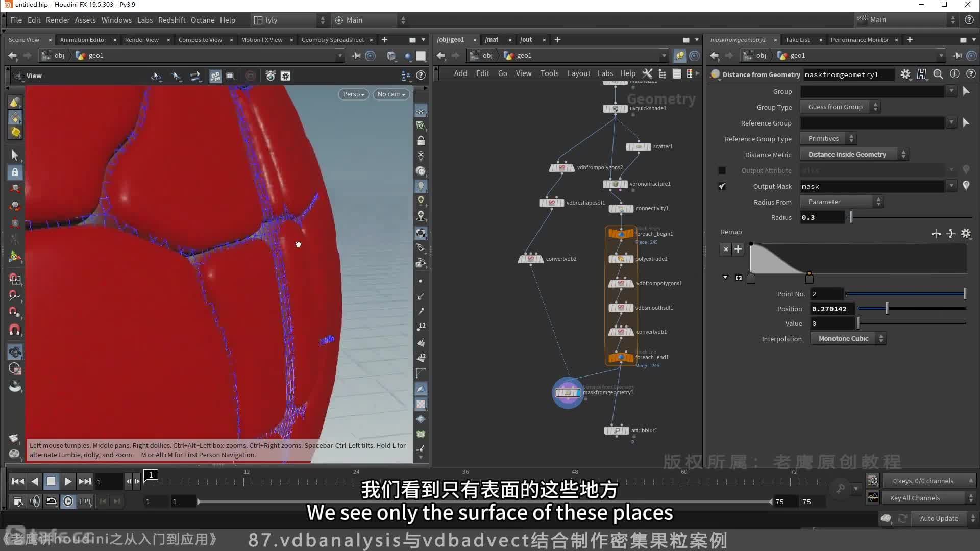Open the /mat network tab
980x551 pixels.
pyautogui.click(x=492, y=40)
